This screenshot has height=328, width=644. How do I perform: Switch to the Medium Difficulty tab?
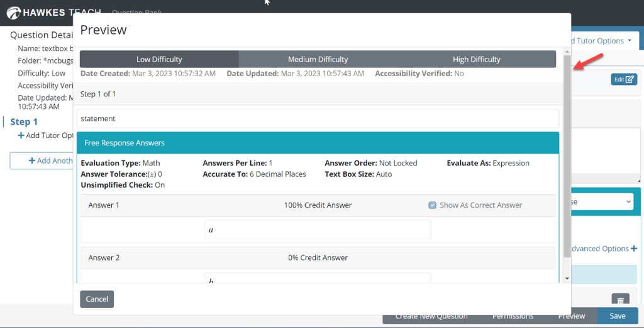point(318,59)
